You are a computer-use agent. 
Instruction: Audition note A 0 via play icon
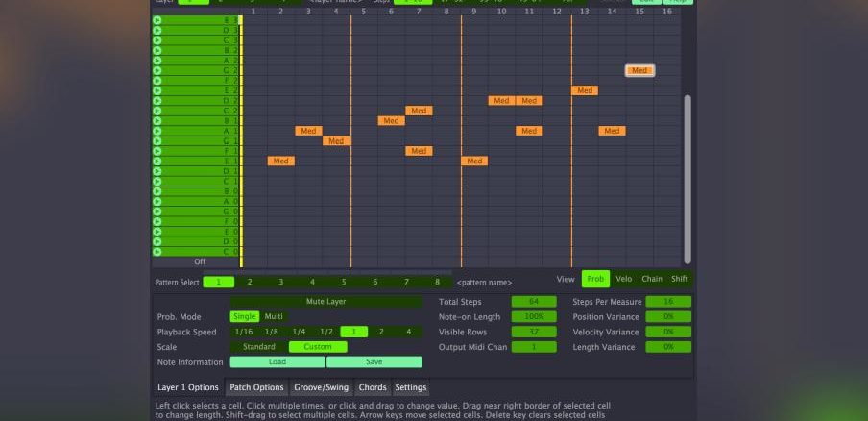click(x=157, y=201)
